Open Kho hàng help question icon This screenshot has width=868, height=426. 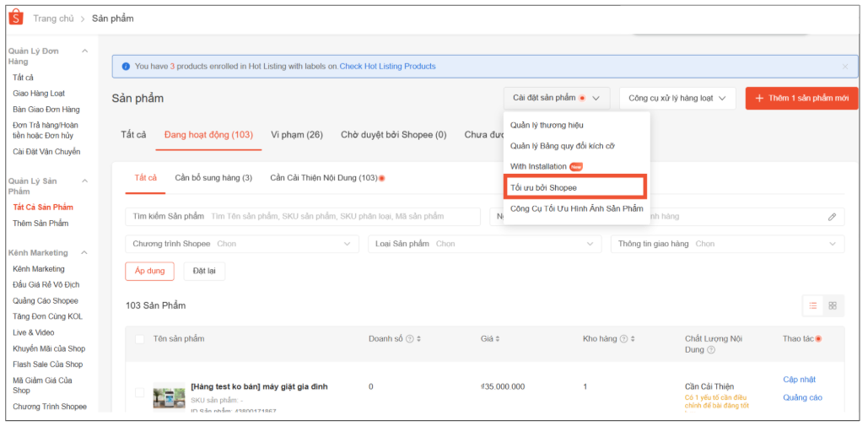623,339
